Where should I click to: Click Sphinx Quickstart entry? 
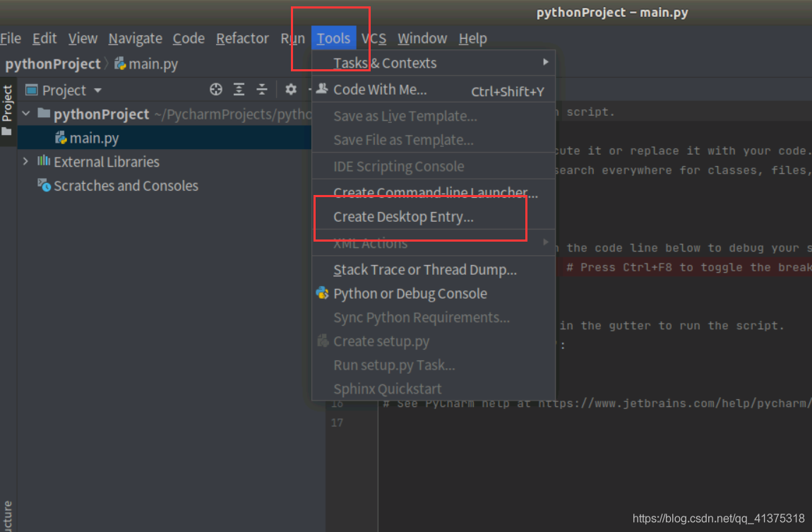pyautogui.click(x=434, y=389)
